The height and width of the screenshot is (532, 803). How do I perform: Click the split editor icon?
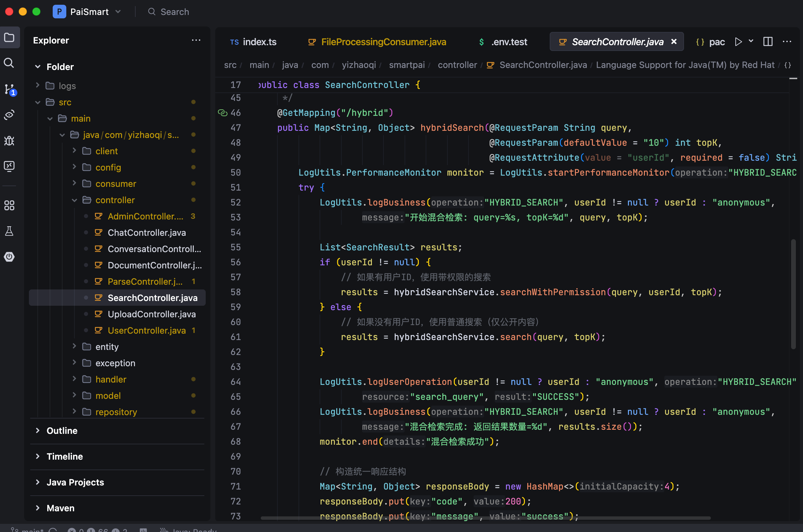768,42
